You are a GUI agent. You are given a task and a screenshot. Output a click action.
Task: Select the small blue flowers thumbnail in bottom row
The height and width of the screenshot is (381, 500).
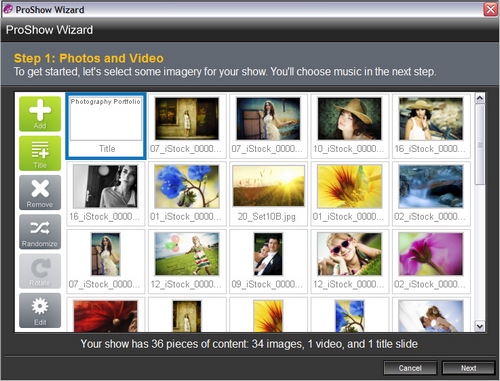350,316
